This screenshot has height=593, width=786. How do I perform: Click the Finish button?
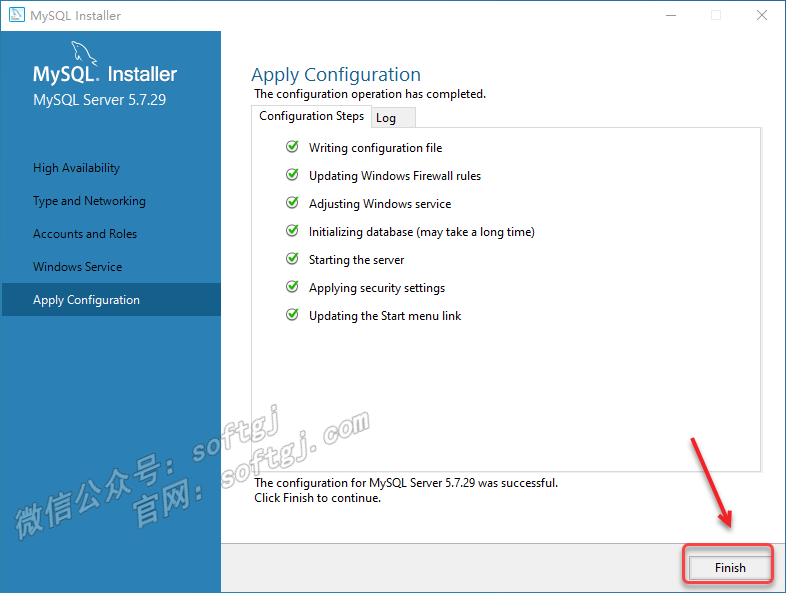click(x=730, y=567)
